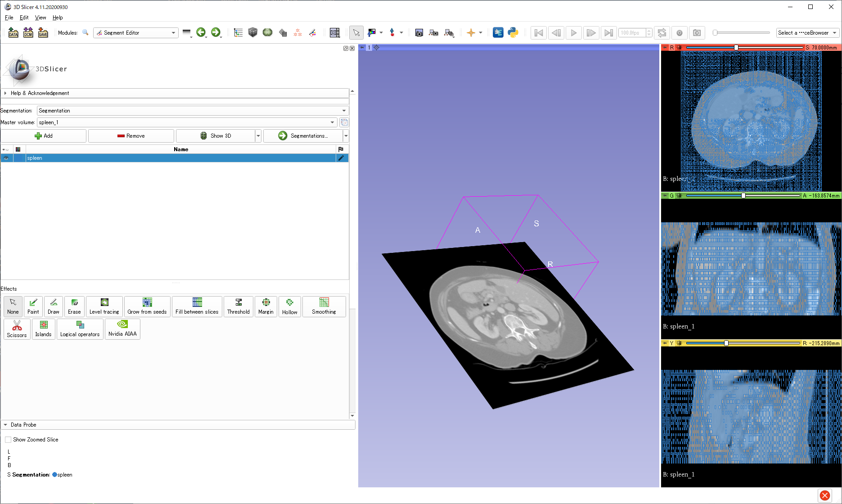This screenshot has height=504, width=842.
Task: Select the Grow from seeds effect
Action: pyautogui.click(x=147, y=306)
